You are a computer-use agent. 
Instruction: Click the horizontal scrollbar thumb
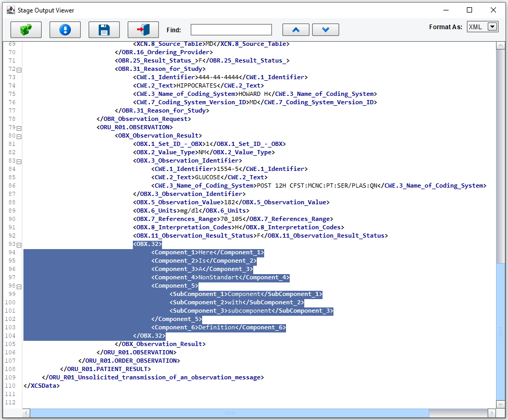pos(230,413)
